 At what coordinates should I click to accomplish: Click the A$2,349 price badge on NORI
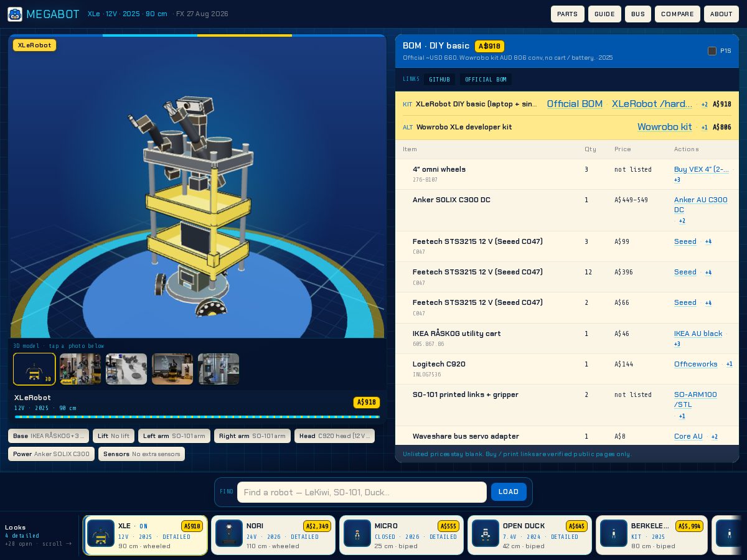[317, 526]
